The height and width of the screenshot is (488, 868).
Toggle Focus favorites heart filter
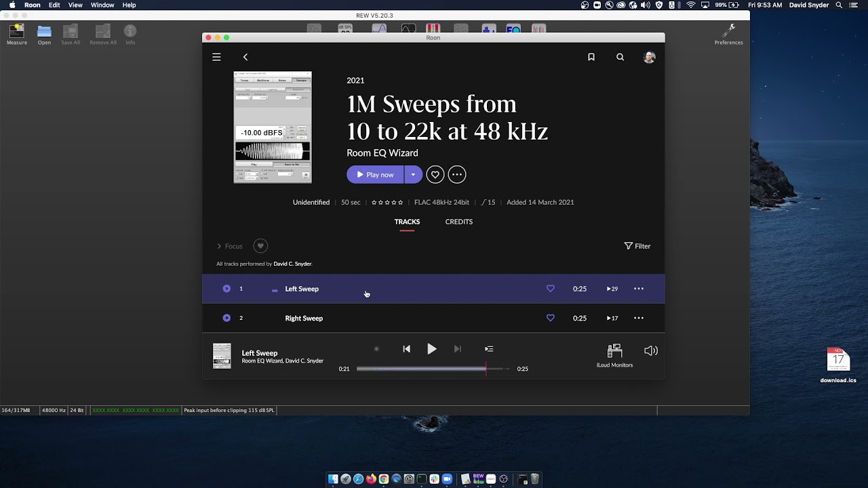coord(260,246)
